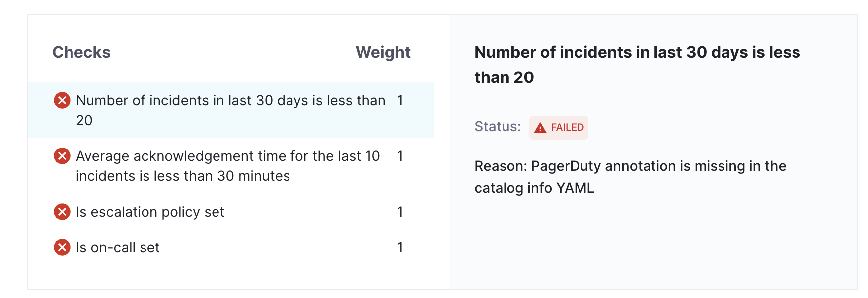The width and height of the screenshot is (868, 298).
Task: Click failed icon next to incidents check
Action: pos(62,101)
